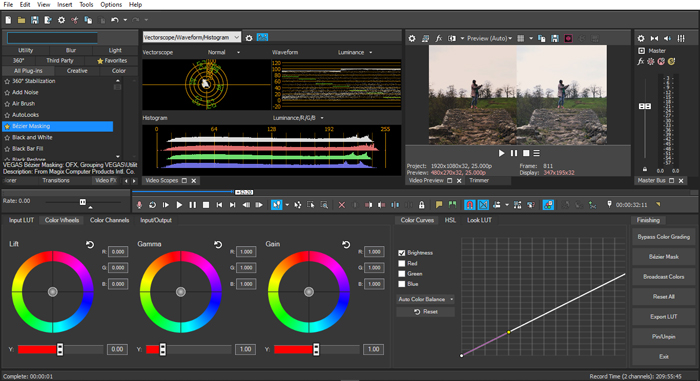Click the Bézier Mask button
The image size is (700, 381).
click(663, 257)
